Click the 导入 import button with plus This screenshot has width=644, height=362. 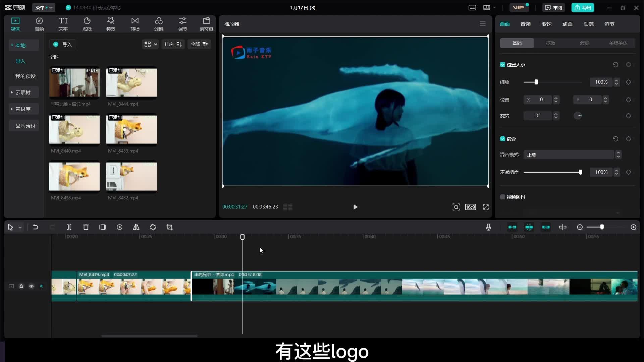pyautogui.click(x=63, y=44)
